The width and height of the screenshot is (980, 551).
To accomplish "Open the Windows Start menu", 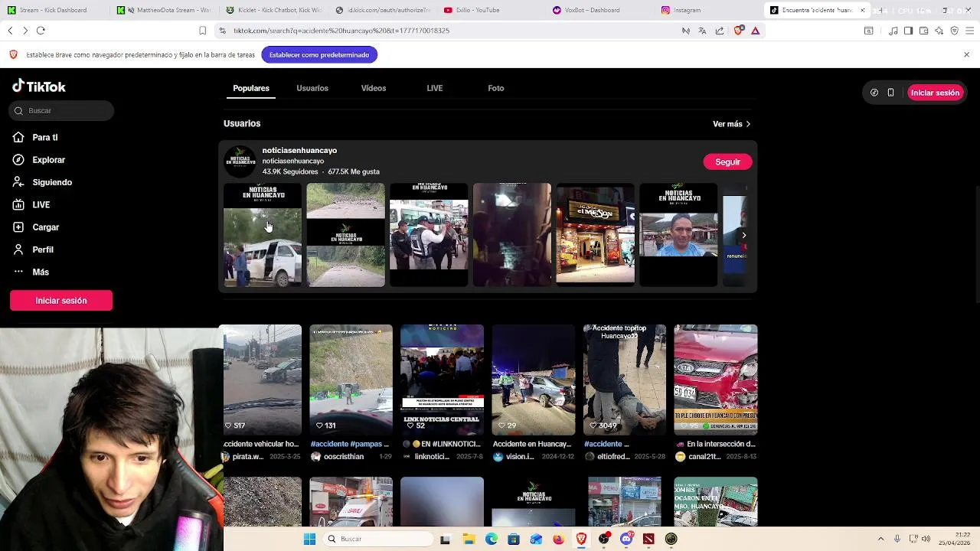I will pyautogui.click(x=309, y=539).
